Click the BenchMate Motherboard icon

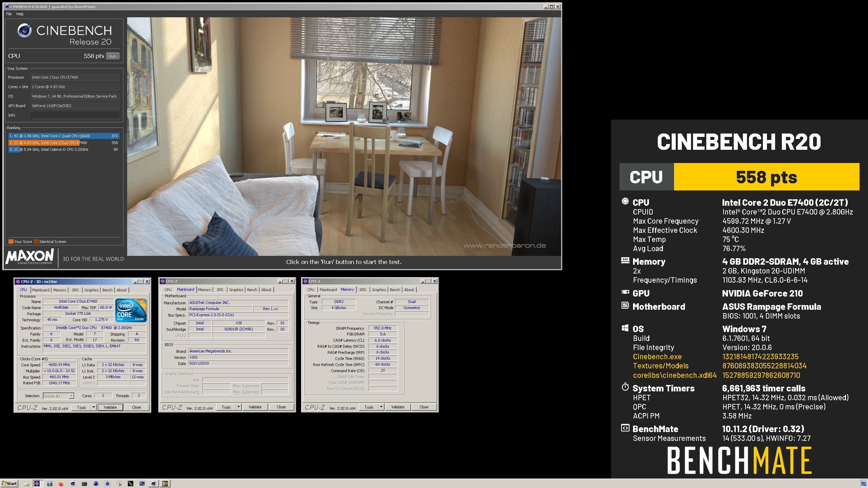point(625,305)
